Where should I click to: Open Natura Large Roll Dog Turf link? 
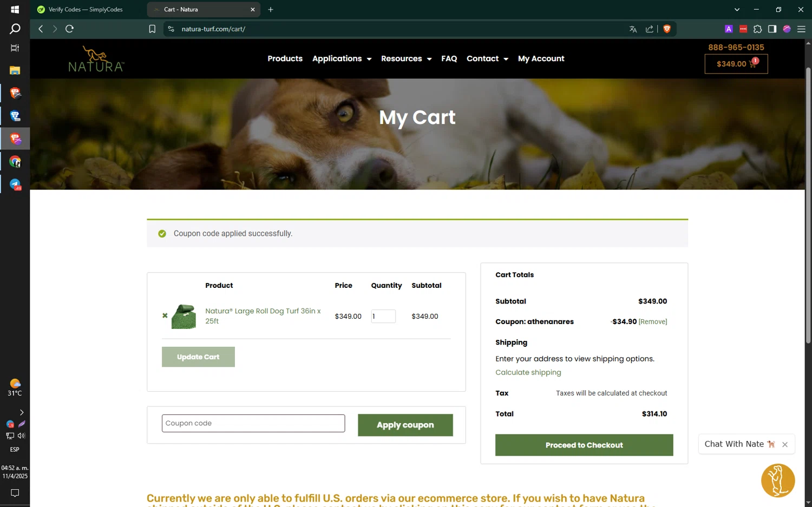263,316
